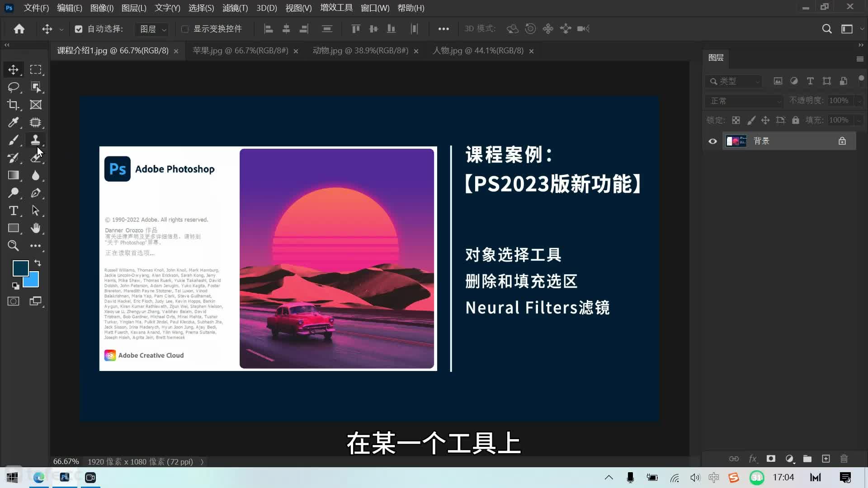This screenshot has width=868, height=488.
Task: Select the Rectangle shape tool
Action: [13, 228]
